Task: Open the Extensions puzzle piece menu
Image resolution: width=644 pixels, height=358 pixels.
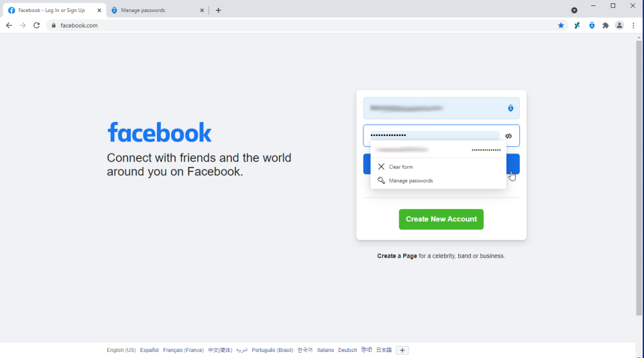Action: 605,25
